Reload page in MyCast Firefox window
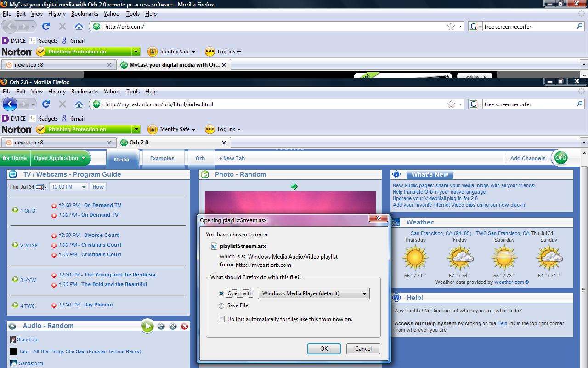This screenshot has width=588, height=368. tap(46, 26)
